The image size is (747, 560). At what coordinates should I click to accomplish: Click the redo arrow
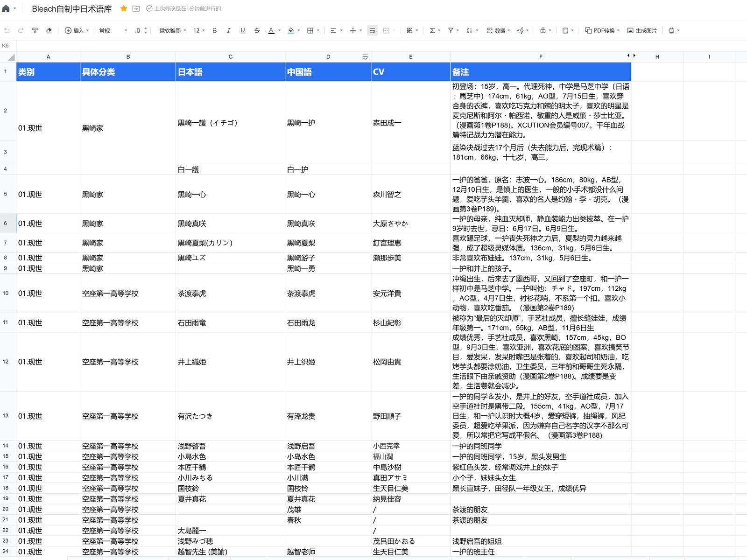point(21,30)
